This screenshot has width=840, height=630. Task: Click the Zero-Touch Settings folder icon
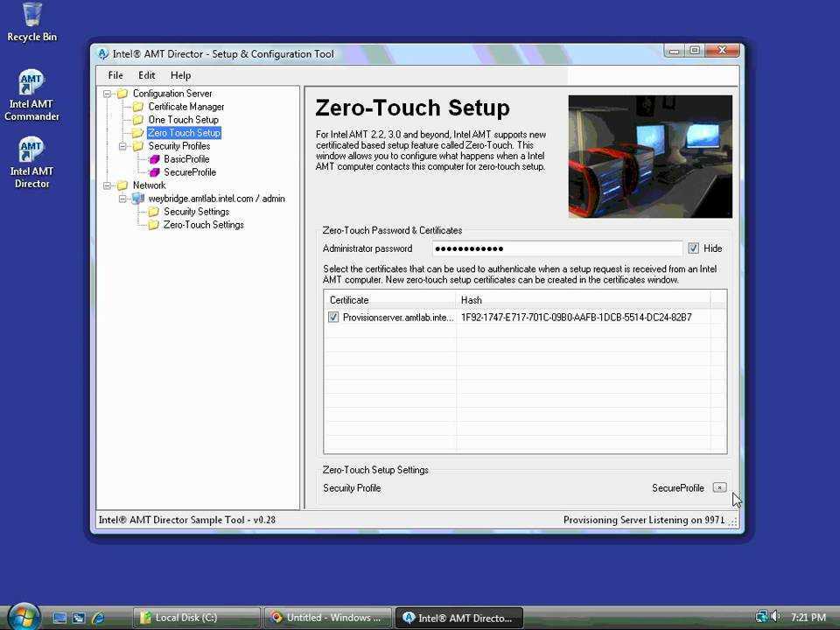154,225
